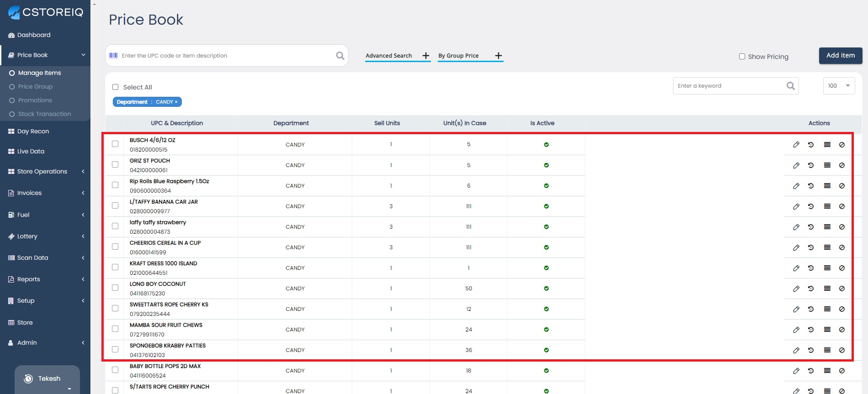Open the Stock Transaction submenu entry
This screenshot has height=394, width=868.
pos(44,114)
